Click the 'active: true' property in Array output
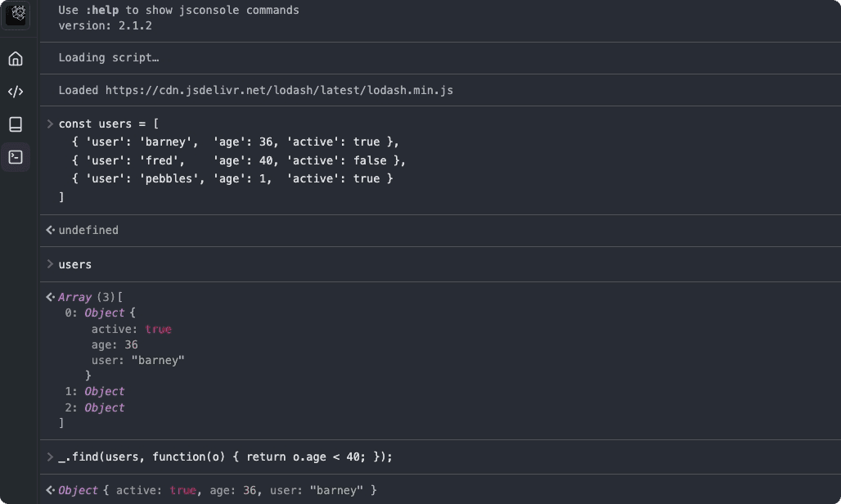Image resolution: width=841 pixels, height=504 pixels. (131, 329)
